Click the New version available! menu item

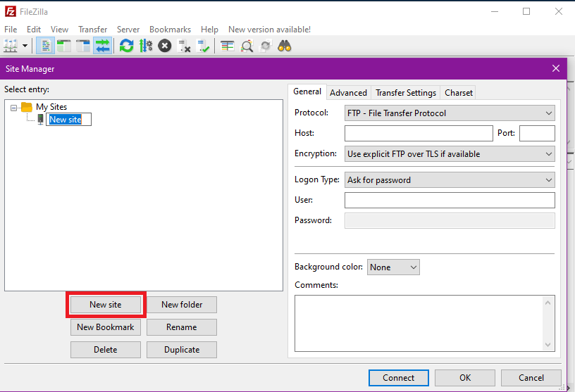point(269,30)
